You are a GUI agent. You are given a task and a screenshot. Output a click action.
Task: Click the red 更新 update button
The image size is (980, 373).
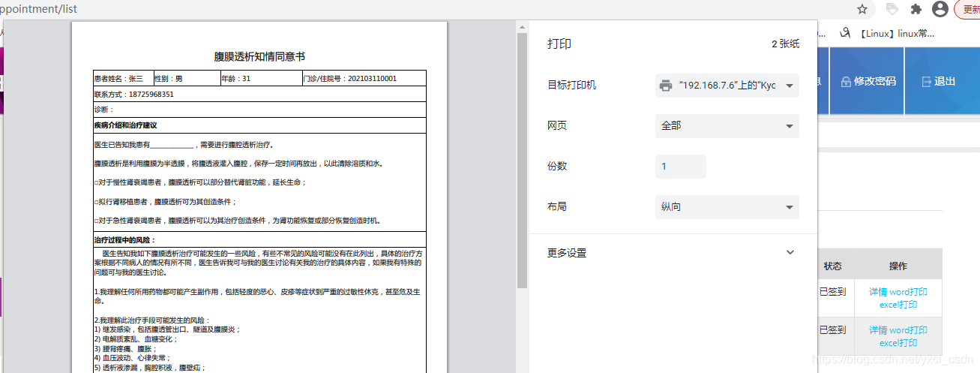967,9
